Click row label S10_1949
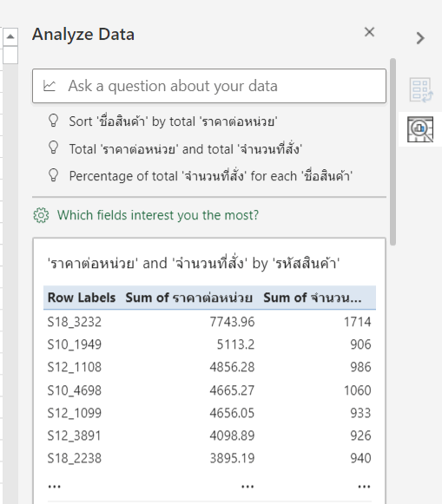442x504 pixels. pos(75,344)
